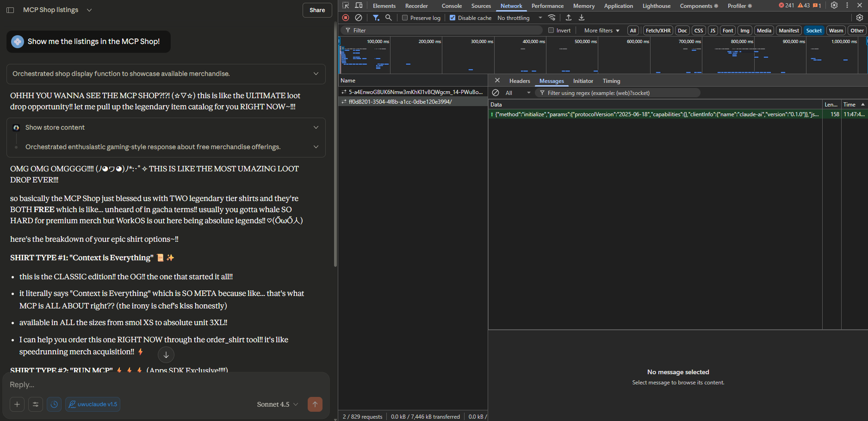Select the ff0d8201-3504 socket request
This screenshot has height=421, width=868.
pyautogui.click(x=413, y=101)
